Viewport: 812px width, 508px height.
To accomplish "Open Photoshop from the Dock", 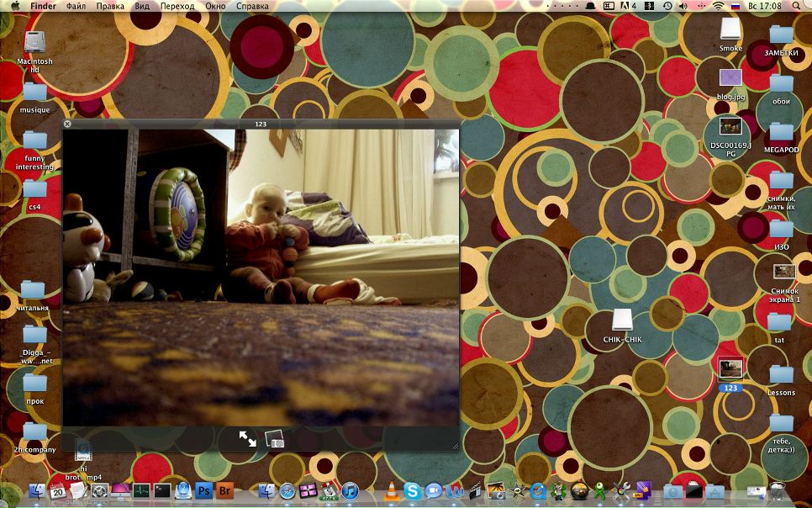I will pos(203,491).
